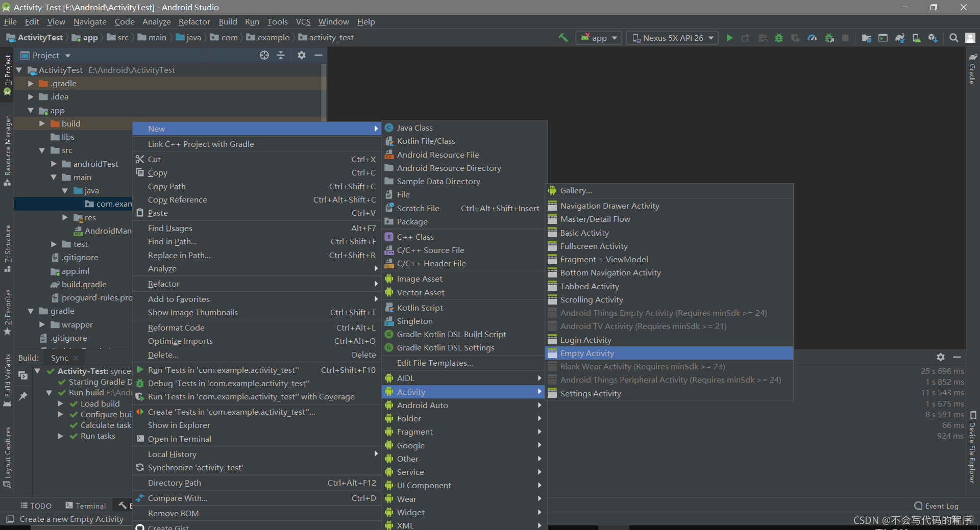Close the Sync tab in Build panel

pyautogui.click(x=76, y=358)
